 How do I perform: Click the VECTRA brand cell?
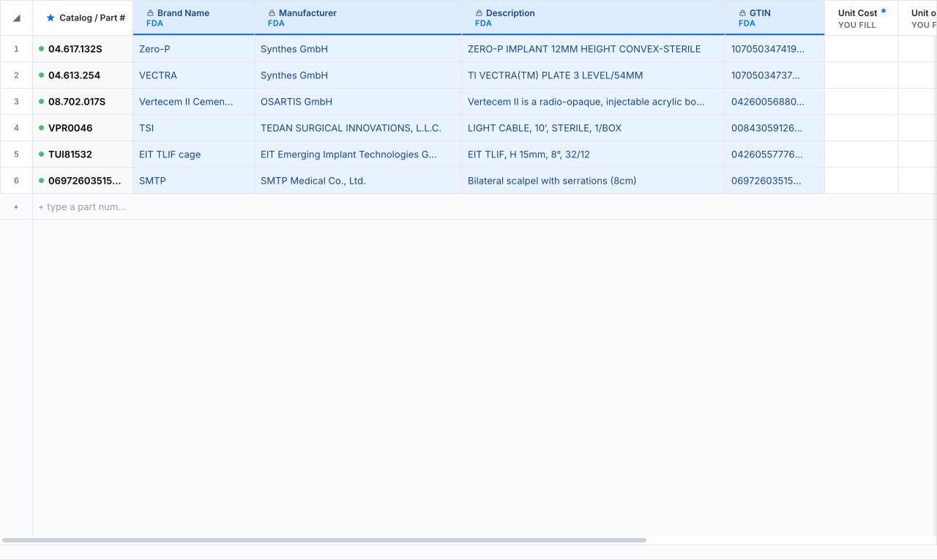[x=193, y=75]
